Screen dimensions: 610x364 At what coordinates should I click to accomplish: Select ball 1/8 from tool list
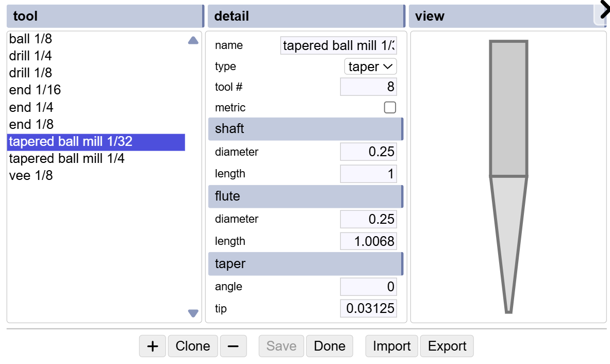30,39
